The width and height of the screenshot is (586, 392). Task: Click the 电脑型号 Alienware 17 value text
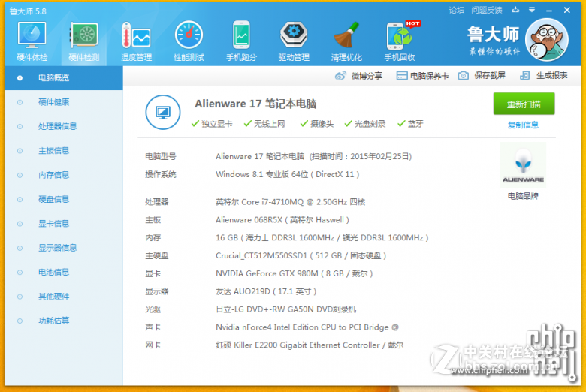click(313, 157)
